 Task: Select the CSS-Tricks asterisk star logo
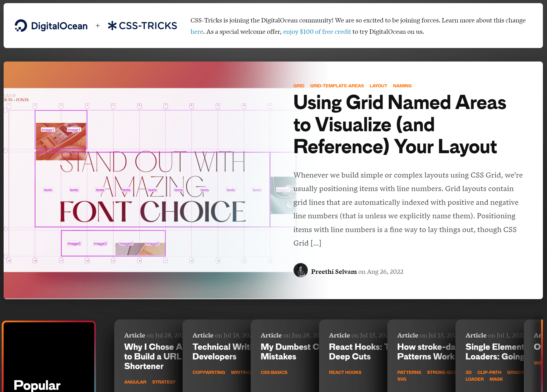(112, 25)
